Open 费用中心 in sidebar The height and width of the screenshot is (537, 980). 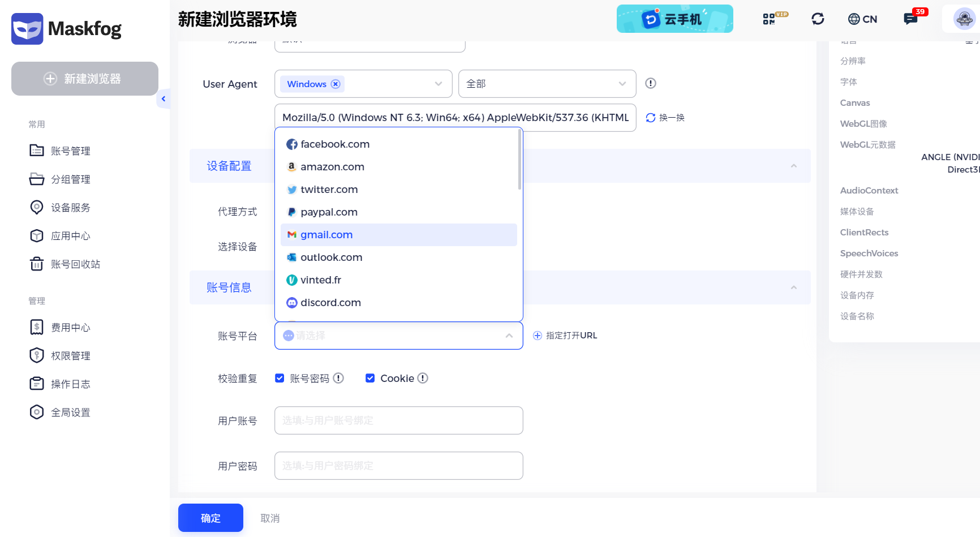[x=59, y=327]
